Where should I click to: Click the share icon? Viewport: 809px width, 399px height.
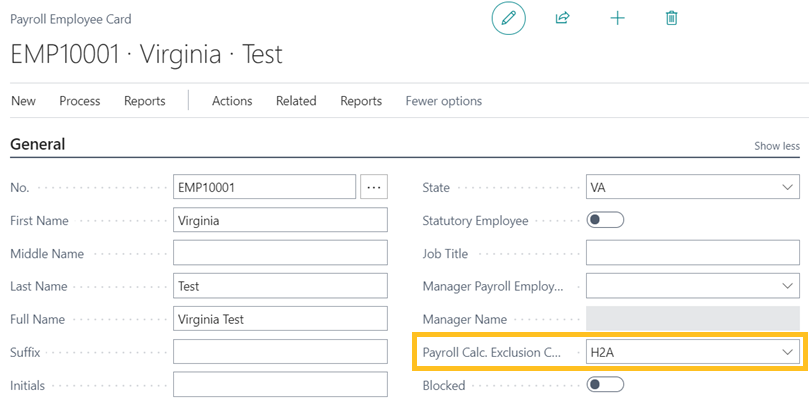[x=562, y=18]
